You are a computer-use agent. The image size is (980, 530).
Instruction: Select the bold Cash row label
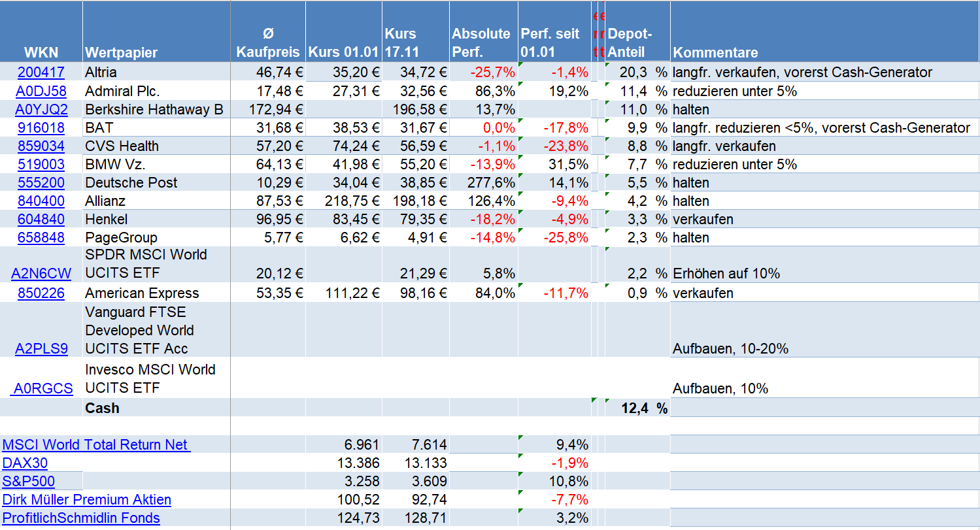tap(102, 408)
